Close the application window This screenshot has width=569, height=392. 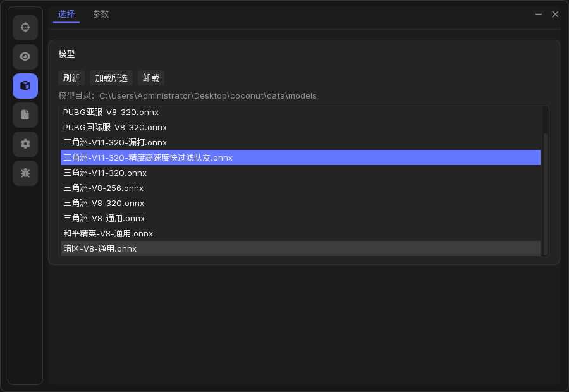(x=555, y=14)
